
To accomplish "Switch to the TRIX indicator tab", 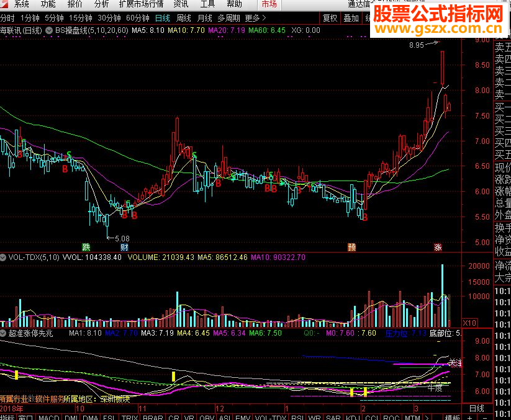I will 130,418.
